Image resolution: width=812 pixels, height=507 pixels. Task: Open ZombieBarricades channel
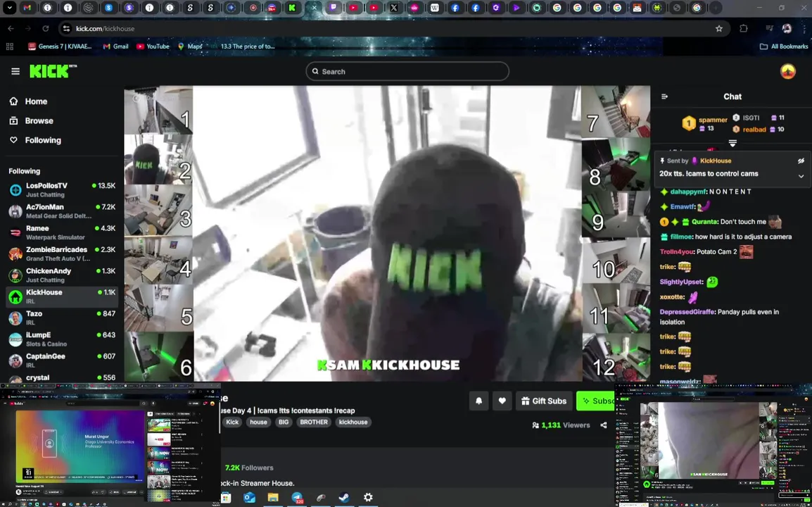pyautogui.click(x=62, y=254)
